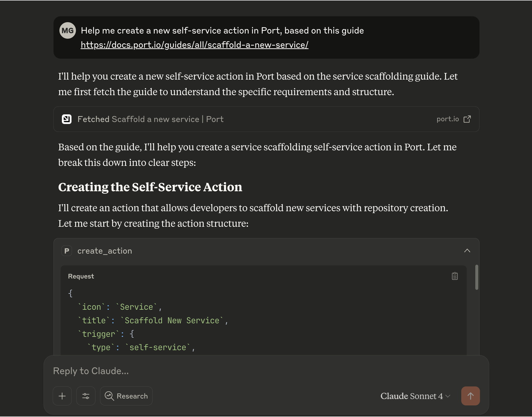Open the Claude Sonnet 4 model selector
Viewport: 532px width, 417px height.
point(412,396)
